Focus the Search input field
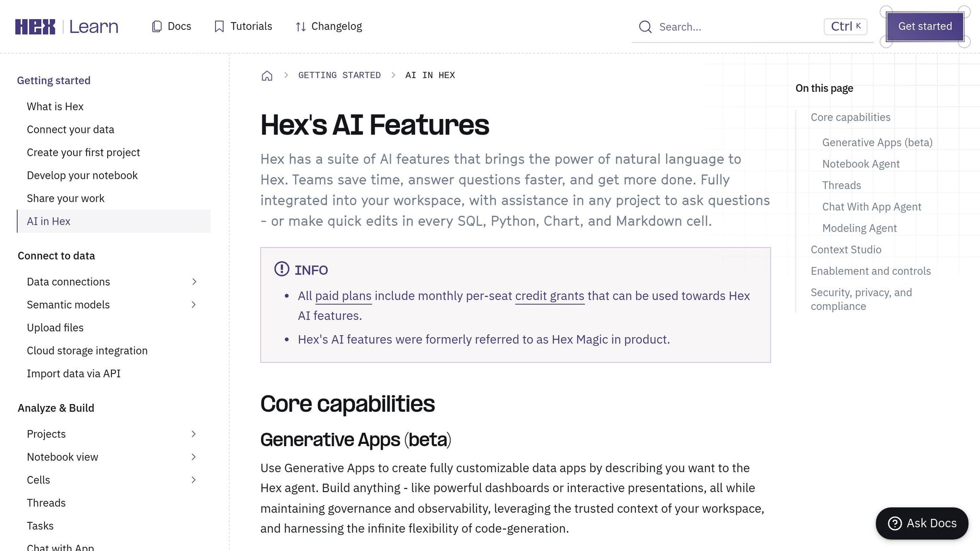This screenshot has width=980, height=551. click(x=752, y=27)
